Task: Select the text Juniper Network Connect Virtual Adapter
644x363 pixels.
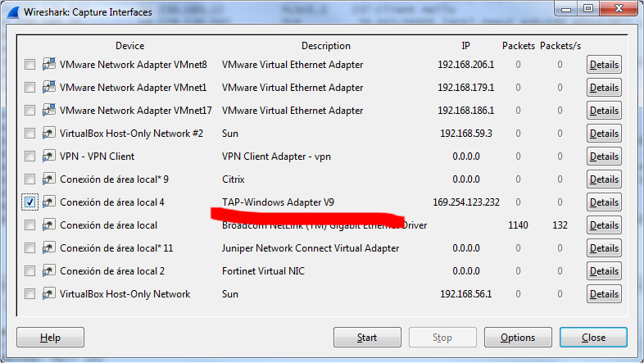Action: tap(311, 248)
